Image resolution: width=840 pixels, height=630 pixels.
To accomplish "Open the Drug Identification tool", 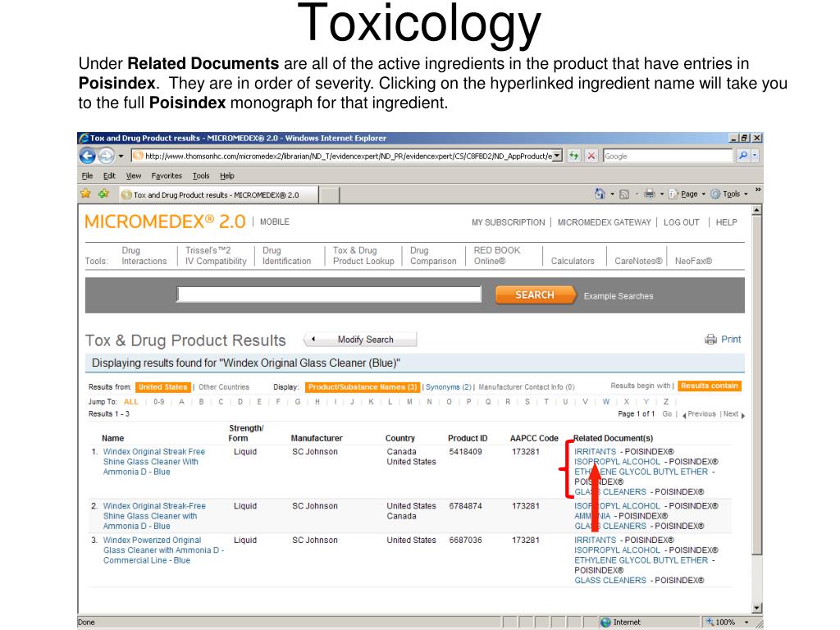I will coord(286,256).
